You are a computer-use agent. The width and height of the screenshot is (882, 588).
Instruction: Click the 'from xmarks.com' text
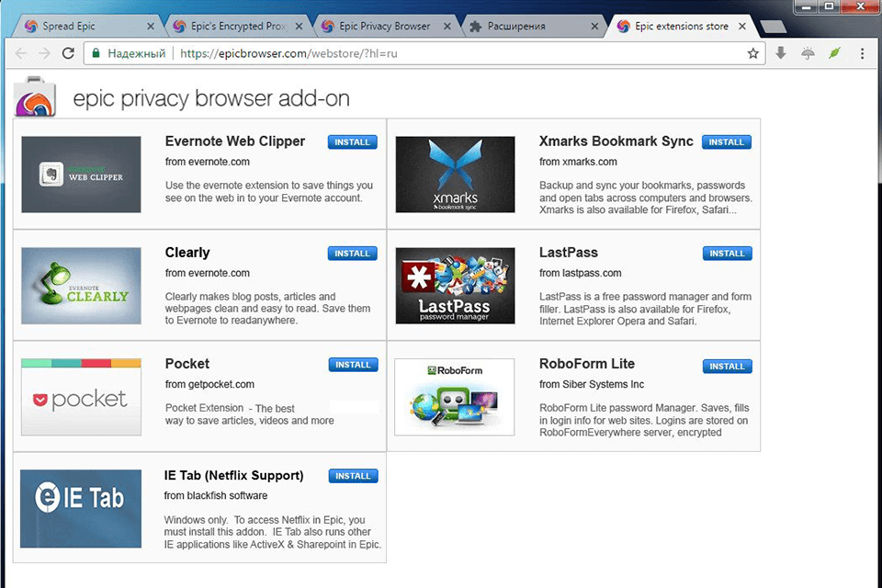[x=578, y=162]
